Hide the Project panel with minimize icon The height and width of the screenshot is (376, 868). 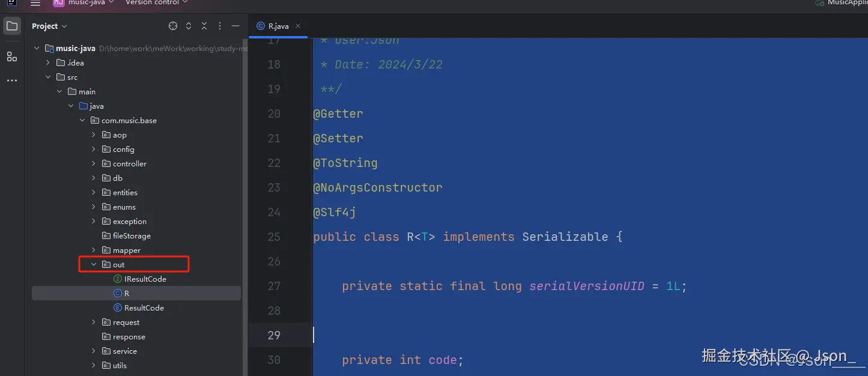pyautogui.click(x=235, y=26)
